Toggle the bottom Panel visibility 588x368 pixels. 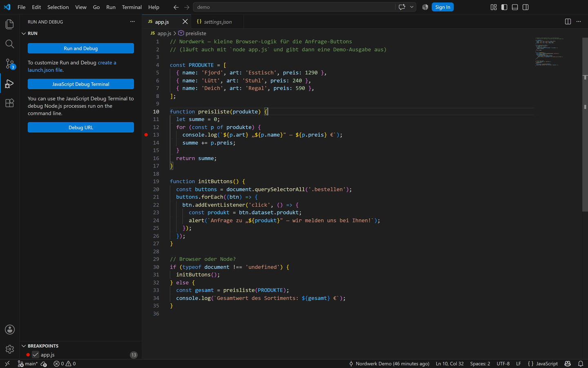[x=515, y=7]
